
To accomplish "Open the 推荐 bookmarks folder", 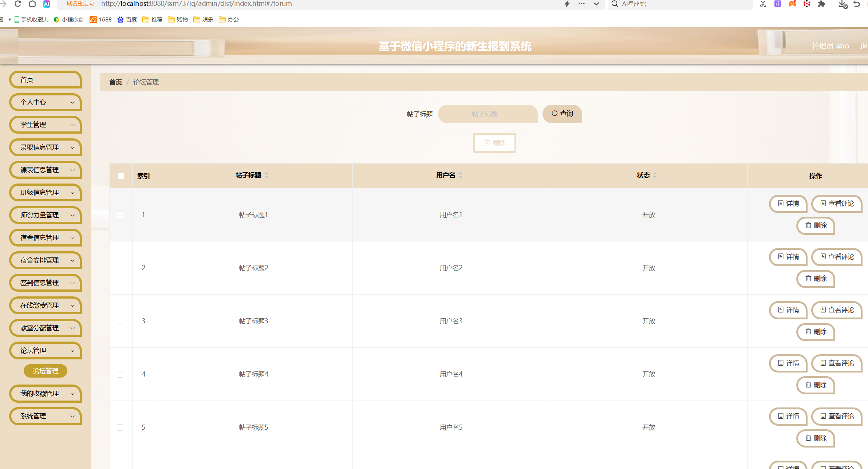I will coord(152,19).
